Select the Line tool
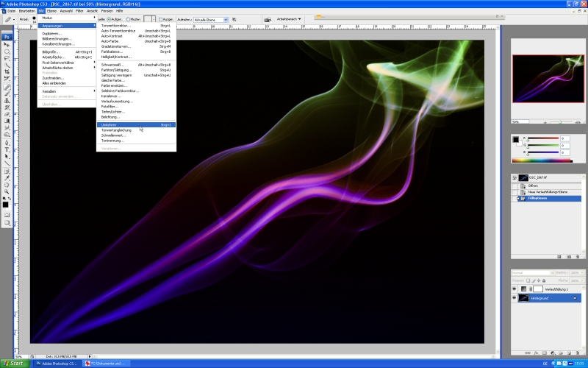Image resolution: width=588 pixels, height=368 pixels. click(x=7, y=163)
